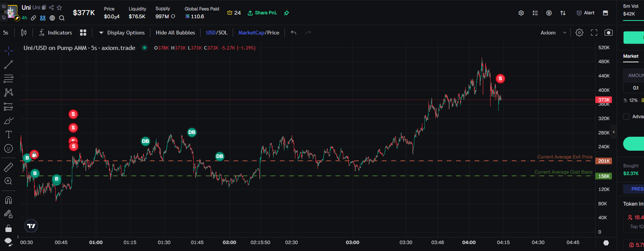The height and width of the screenshot is (251, 644).
Task: Select the ruler measure tool
Action: click(9, 167)
